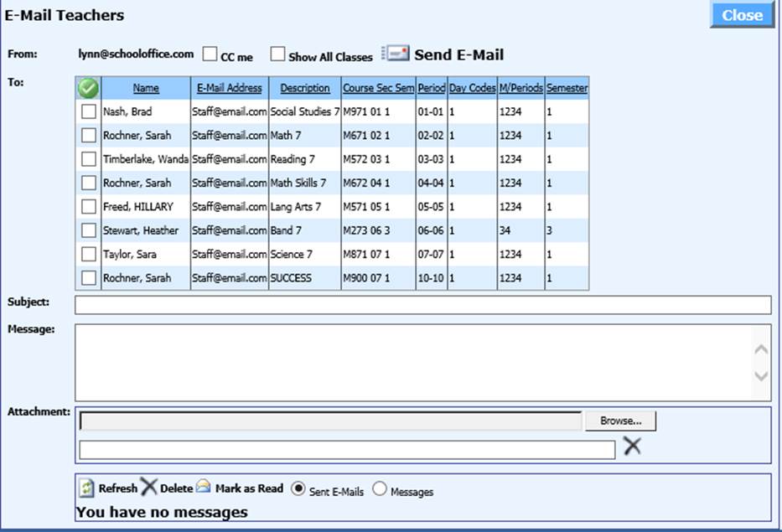Viewport: 782px width, 532px height.
Task: Sort by E-Mail Address column header
Action: [x=230, y=88]
